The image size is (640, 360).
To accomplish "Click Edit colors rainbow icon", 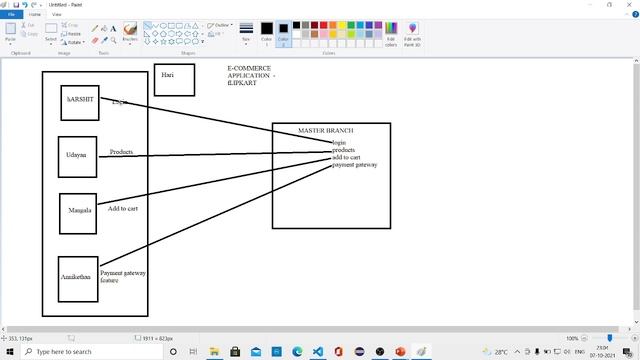I will pyautogui.click(x=391, y=28).
